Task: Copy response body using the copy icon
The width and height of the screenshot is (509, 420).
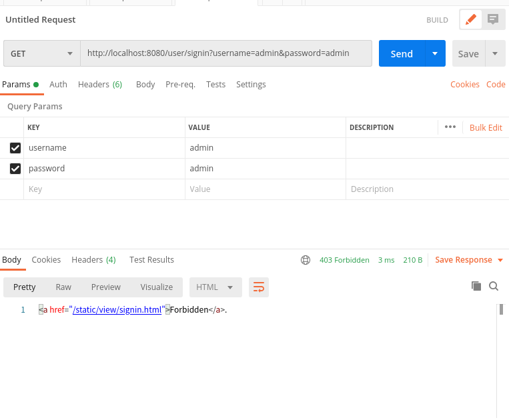Action: point(476,286)
